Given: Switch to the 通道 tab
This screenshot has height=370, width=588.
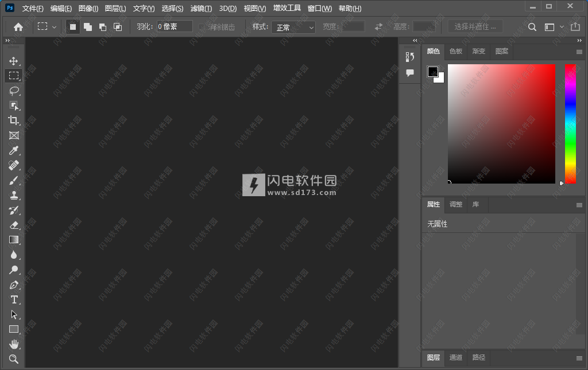Looking at the screenshot, I should (455, 357).
